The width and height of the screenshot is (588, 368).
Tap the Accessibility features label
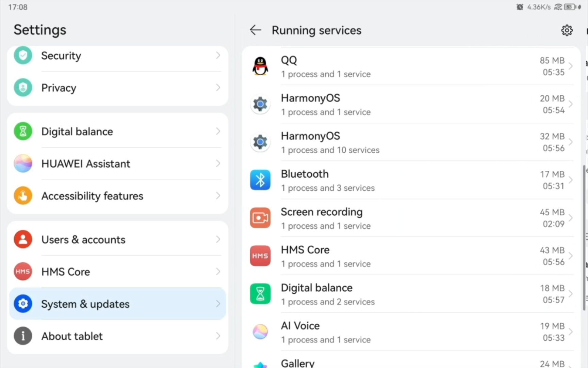tap(92, 196)
